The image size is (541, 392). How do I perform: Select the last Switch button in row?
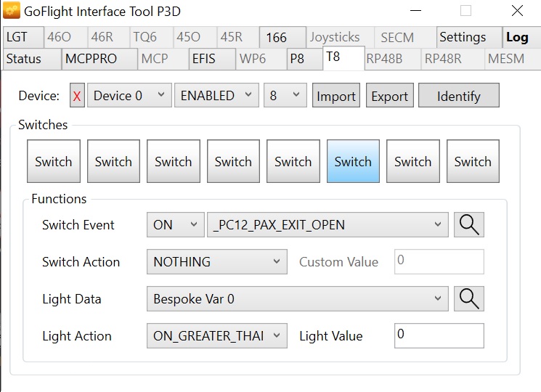point(473,162)
